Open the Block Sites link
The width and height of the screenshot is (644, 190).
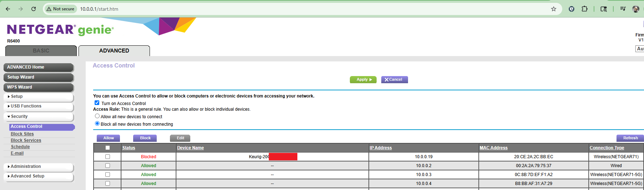pyautogui.click(x=22, y=134)
